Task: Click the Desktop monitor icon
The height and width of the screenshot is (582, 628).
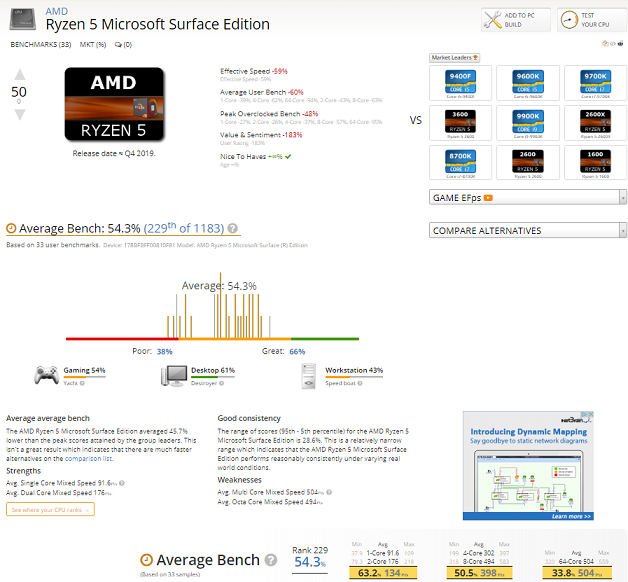Action: point(174,376)
